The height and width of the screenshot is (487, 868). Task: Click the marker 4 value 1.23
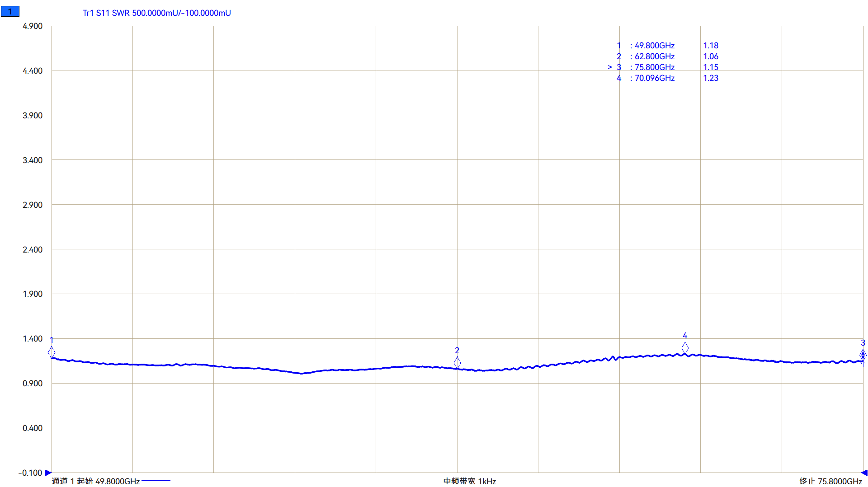click(710, 78)
